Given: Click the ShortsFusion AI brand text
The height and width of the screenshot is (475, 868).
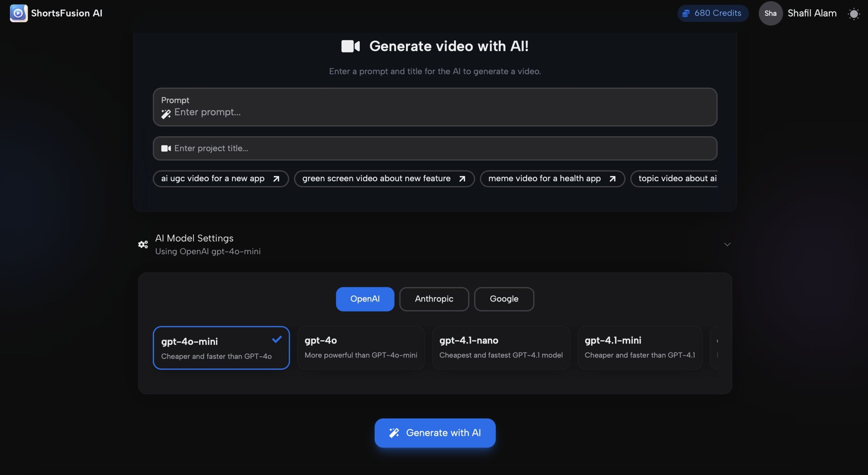Looking at the screenshot, I should click(66, 13).
